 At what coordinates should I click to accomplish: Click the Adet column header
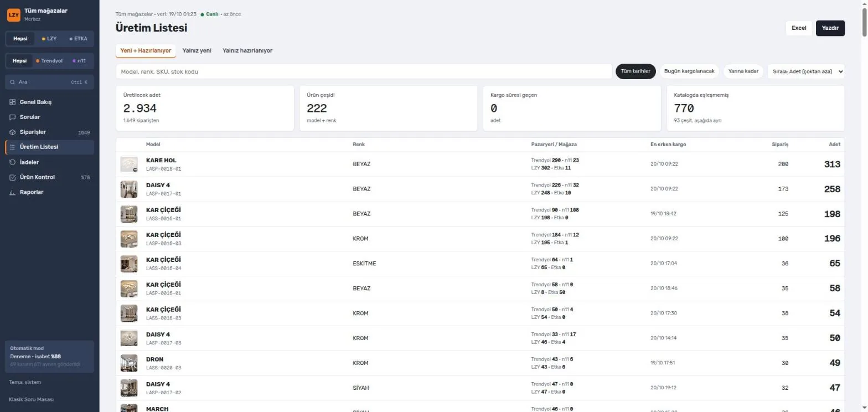tap(834, 145)
